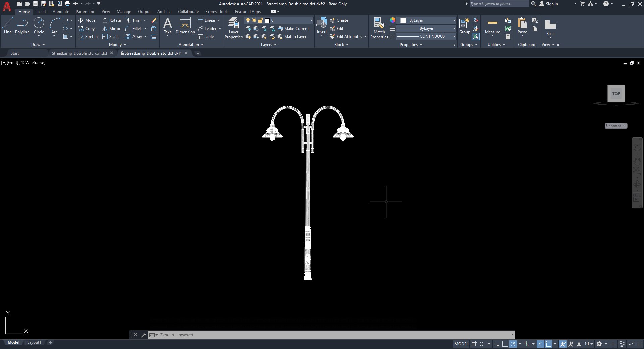Expand the Block panel
Image resolution: width=644 pixels, height=349 pixels.
(341, 45)
